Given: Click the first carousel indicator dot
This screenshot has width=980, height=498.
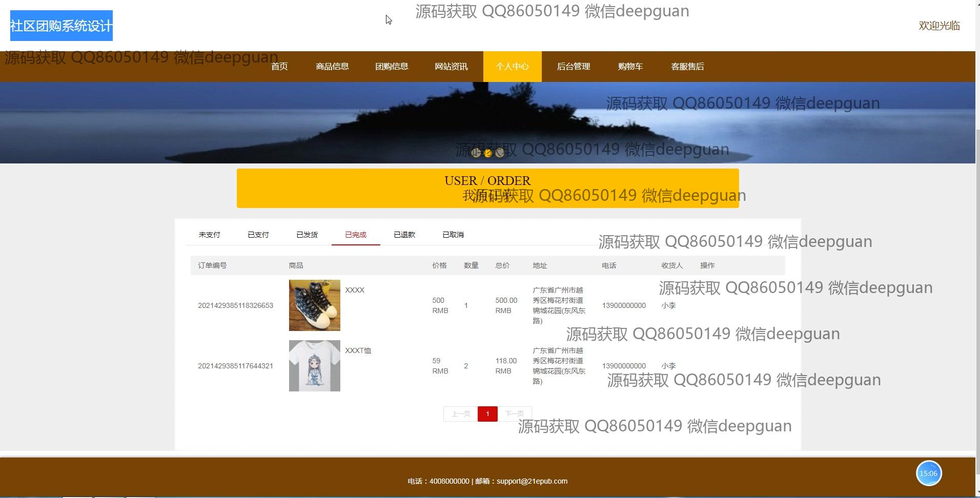Looking at the screenshot, I should tap(476, 153).
